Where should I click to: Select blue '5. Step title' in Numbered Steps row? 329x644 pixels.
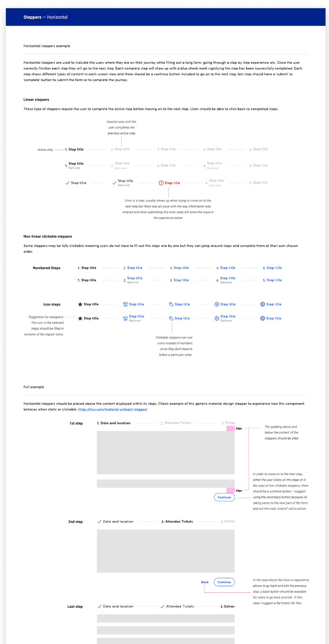pyautogui.click(x=272, y=268)
